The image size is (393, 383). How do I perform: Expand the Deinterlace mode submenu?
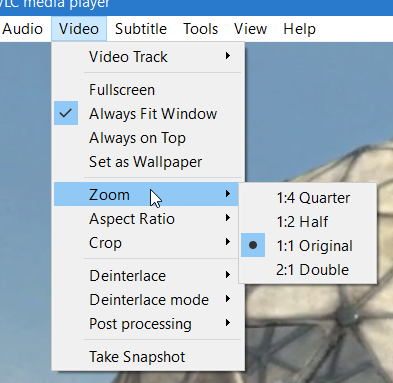coord(147,299)
